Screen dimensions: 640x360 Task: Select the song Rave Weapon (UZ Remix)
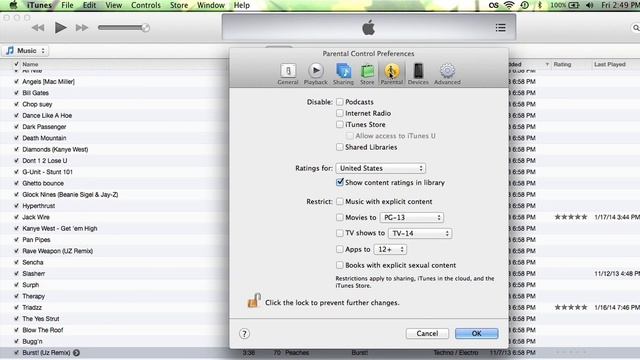tap(58, 251)
